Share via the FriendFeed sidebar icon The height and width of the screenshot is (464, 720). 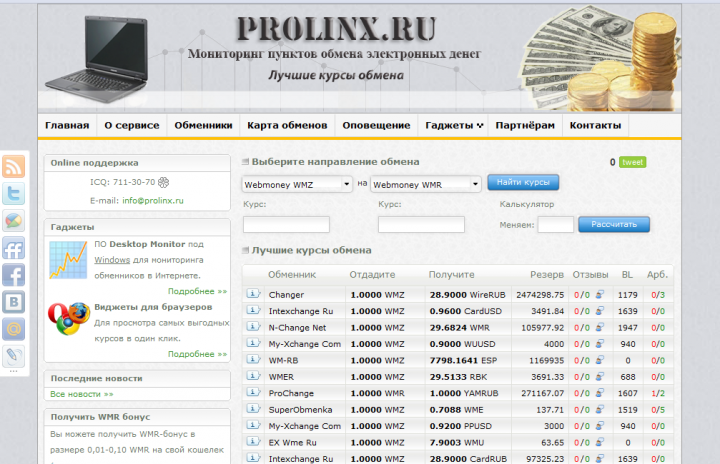[13, 249]
